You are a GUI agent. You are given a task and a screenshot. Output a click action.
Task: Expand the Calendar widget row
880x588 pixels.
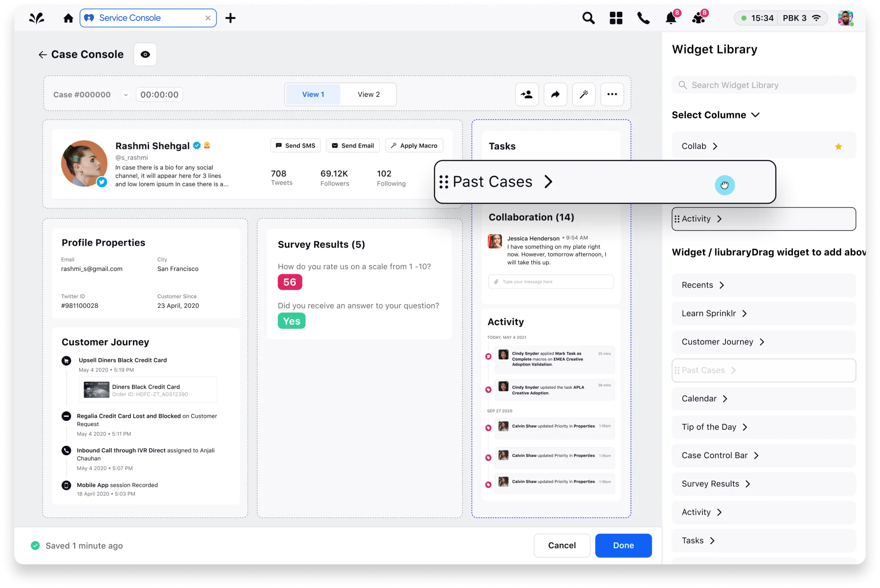[x=764, y=399]
